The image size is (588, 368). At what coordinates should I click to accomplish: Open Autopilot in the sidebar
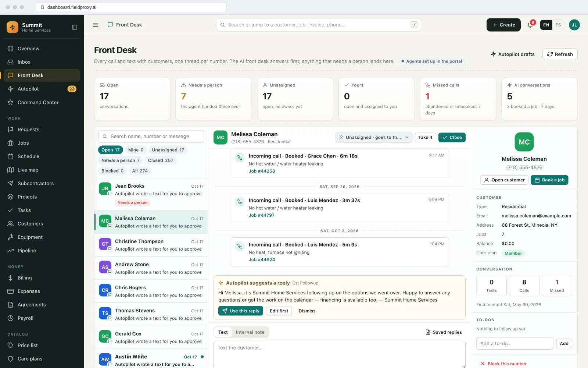tap(42, 89)
